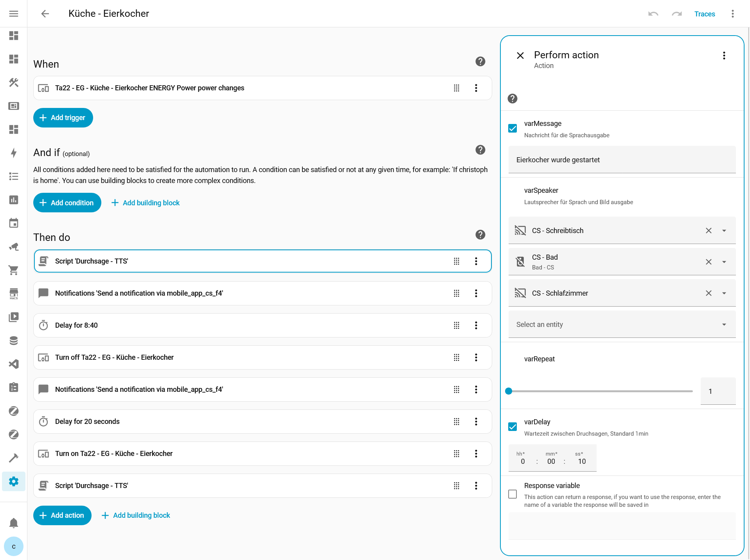The height and width of the screenshot is (560, 750).
Task: Open the Perform action panel overflow menu
Action: pos(724,56)
